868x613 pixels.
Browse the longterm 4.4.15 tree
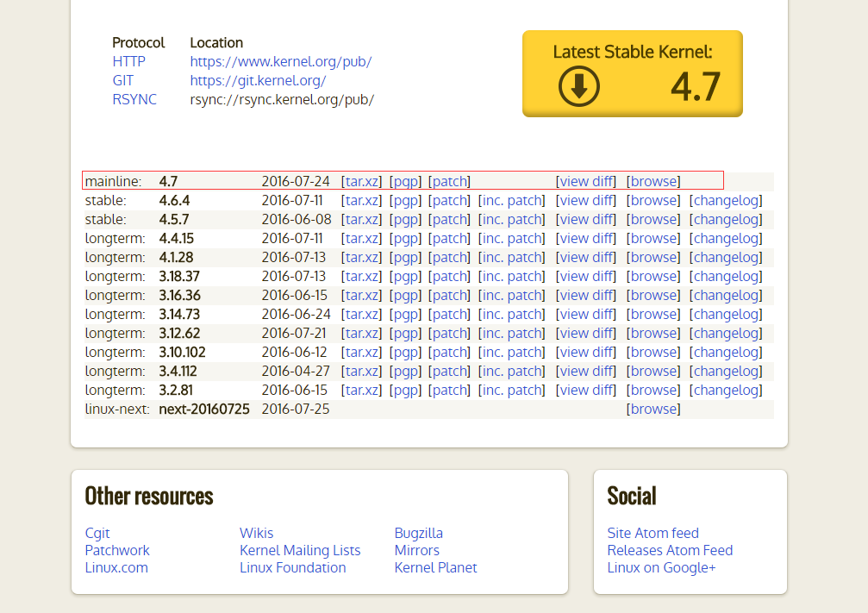(x=653, y=238)
